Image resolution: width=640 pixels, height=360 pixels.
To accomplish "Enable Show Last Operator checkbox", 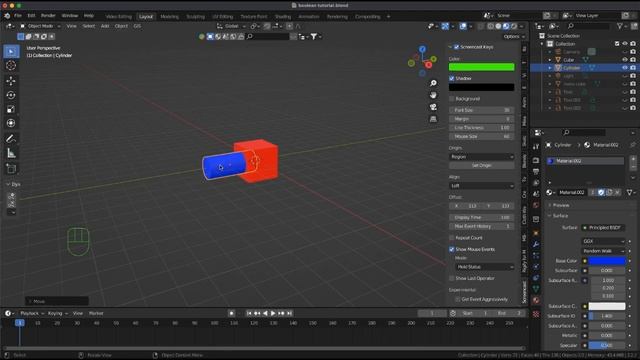I will pyautogui.click(x=452, y=278).
